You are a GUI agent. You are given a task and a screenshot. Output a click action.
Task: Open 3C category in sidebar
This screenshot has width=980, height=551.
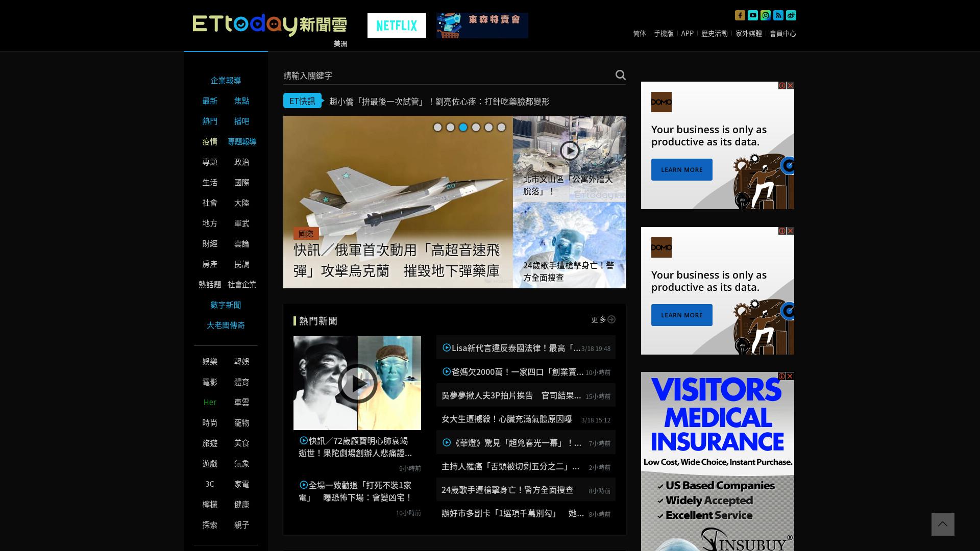(210, 484)
